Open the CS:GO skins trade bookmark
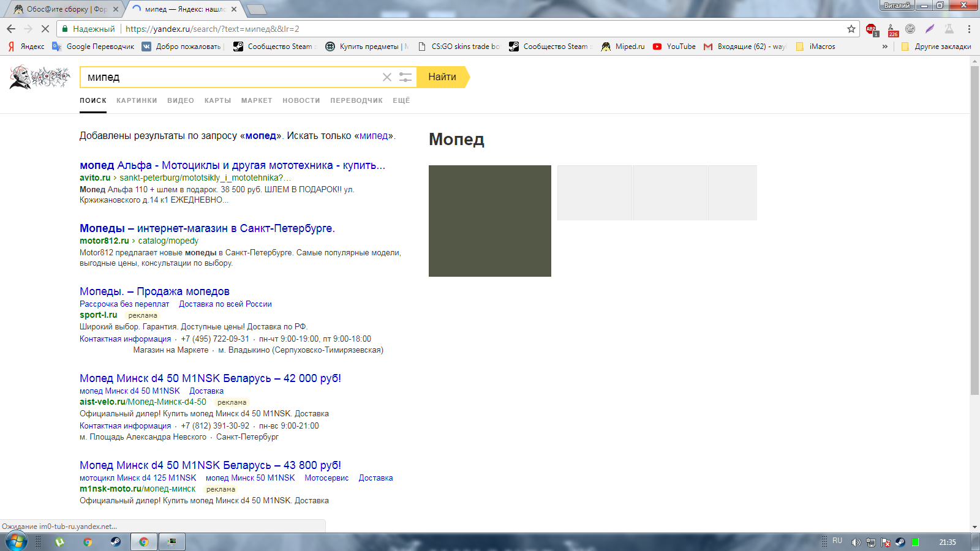Image resolution: width=980 pixels, height=551 pixels. point(459,47)
